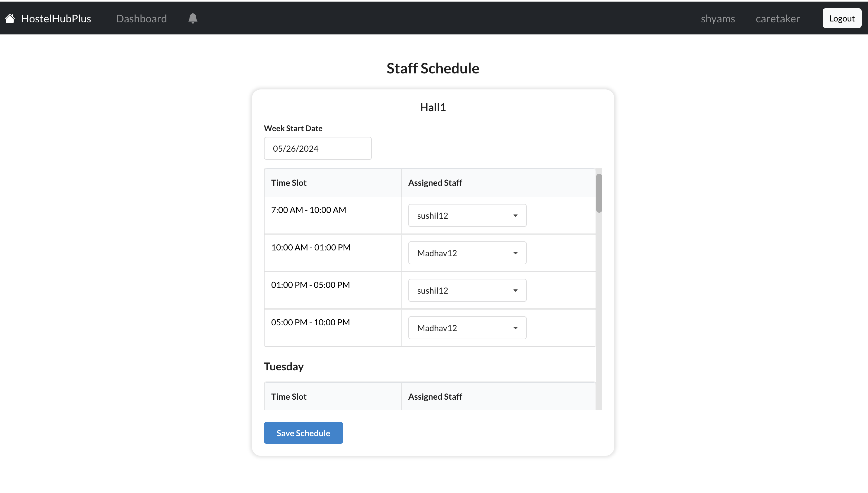
Task: Go to the Dashboard menu item
Action: (141, 18)
